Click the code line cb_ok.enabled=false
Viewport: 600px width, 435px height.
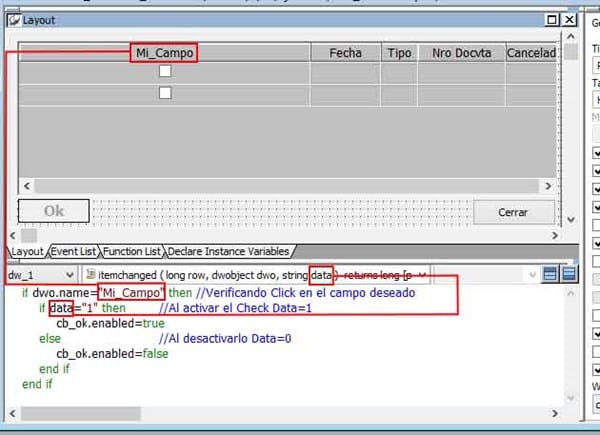pyautogui.click(x=112, y=354)
